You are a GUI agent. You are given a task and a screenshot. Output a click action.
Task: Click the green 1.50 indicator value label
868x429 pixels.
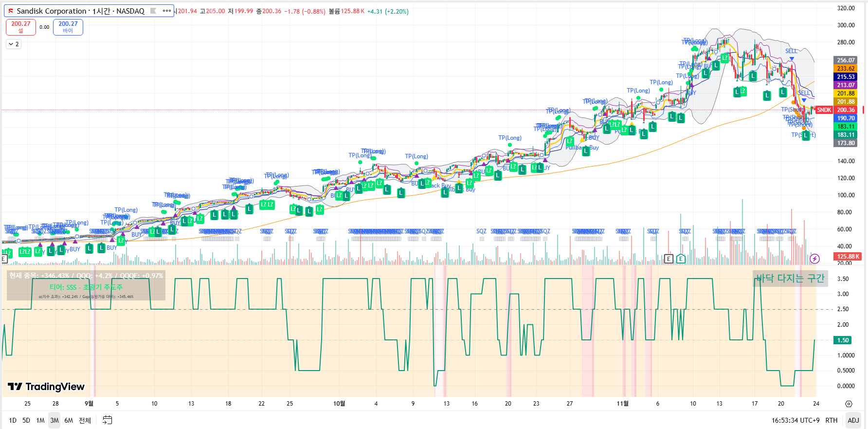pyautogui.click(x=843, y=340)
